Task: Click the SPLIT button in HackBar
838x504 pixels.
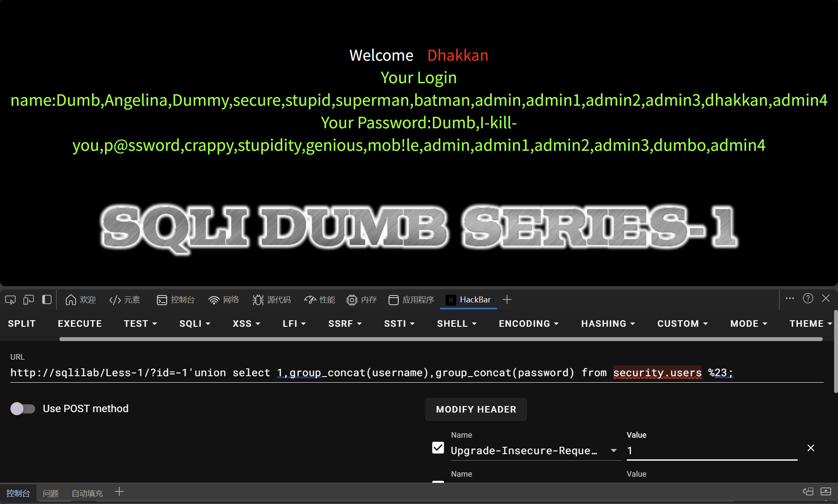Action: 22,324
